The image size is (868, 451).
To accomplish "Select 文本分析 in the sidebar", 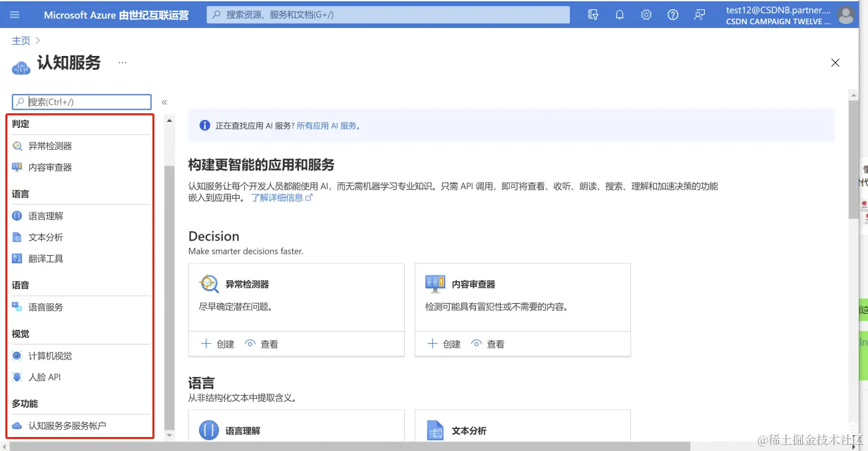I will 46,237.
